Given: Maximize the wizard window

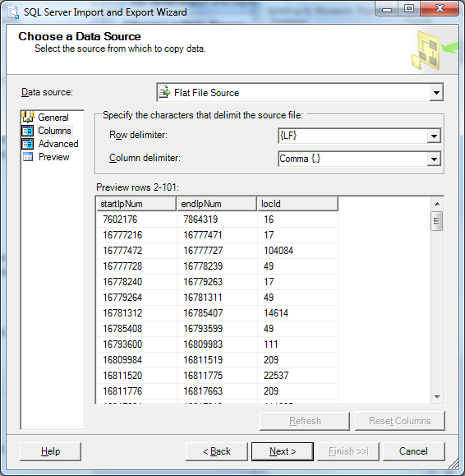Looking at the screenshot, I should pyautogui.click(x=409, y=9).
